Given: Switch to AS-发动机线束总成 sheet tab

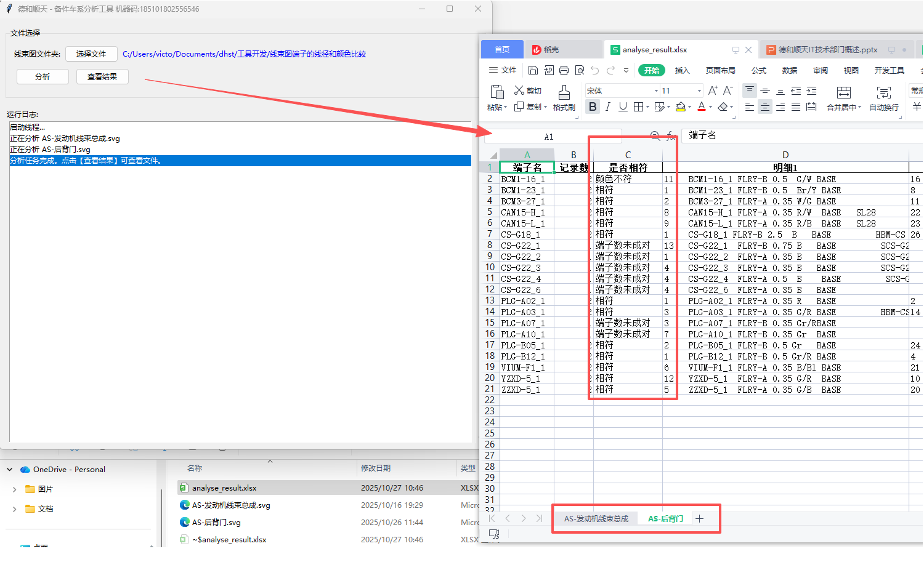Looking at the screenshot, I should [596, 519].
